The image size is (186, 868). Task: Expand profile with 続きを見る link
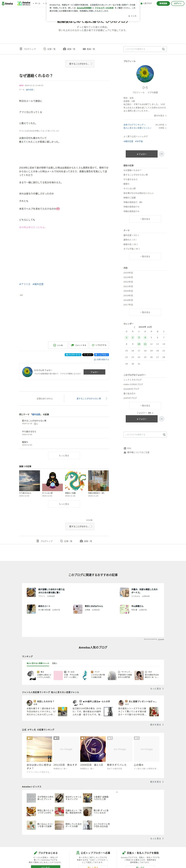pyautogui.click(x=160, y=116)
